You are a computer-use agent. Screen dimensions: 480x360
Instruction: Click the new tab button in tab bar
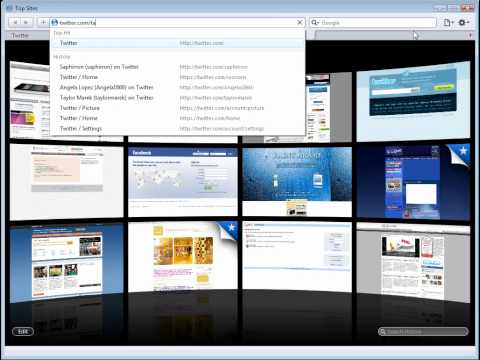click(x=470, y=35)
